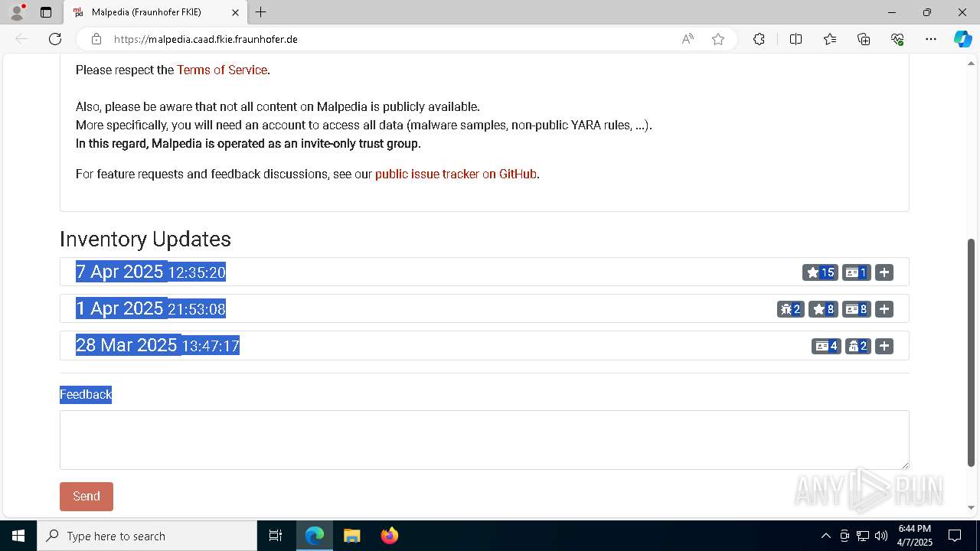Open the Copilot sidebar

point(962,39)
